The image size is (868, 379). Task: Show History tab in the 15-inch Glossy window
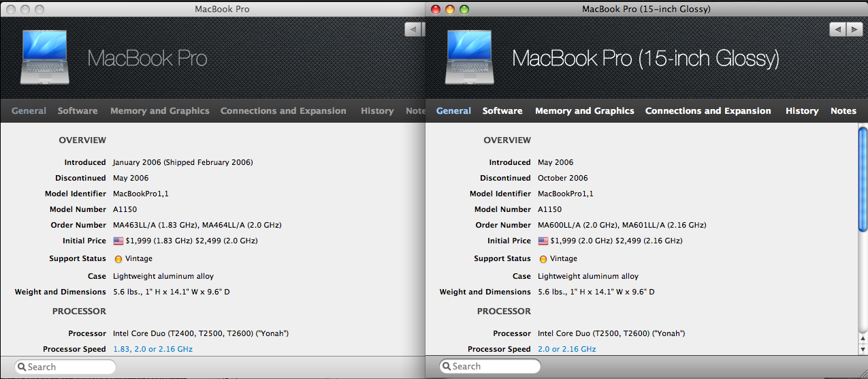pos(802,110)
